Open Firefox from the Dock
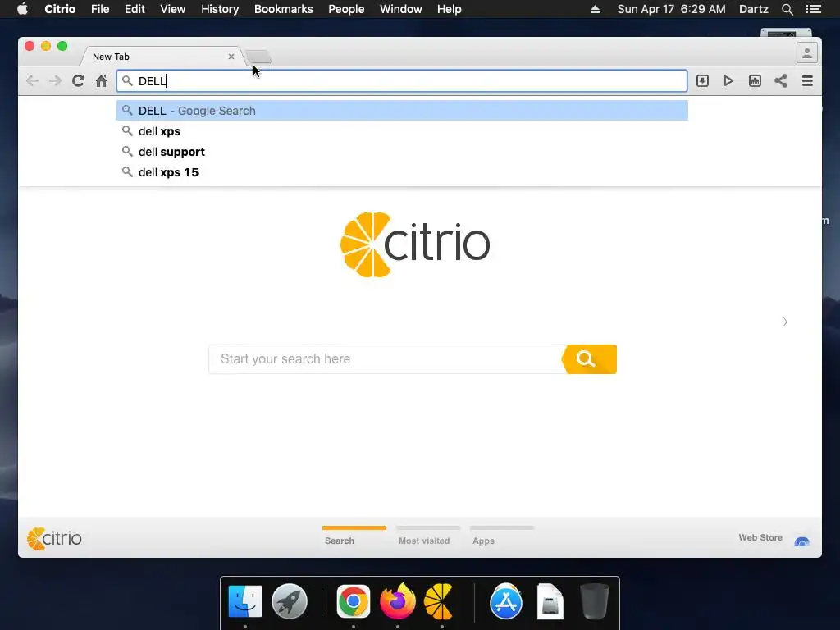840x630 pixels. (x=398, y=601)
